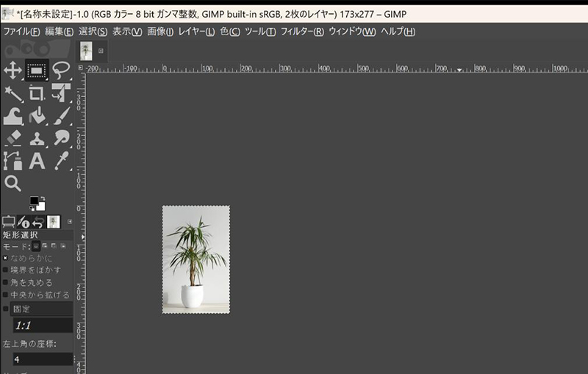Select the Move tool
588x374 pixels.
12,71
